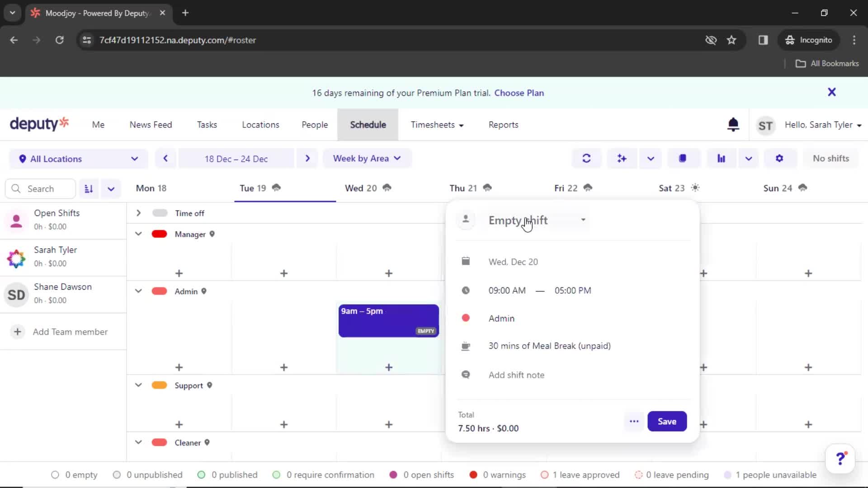Toggle the Manager area collapse arrow

[x=138, y=234]
